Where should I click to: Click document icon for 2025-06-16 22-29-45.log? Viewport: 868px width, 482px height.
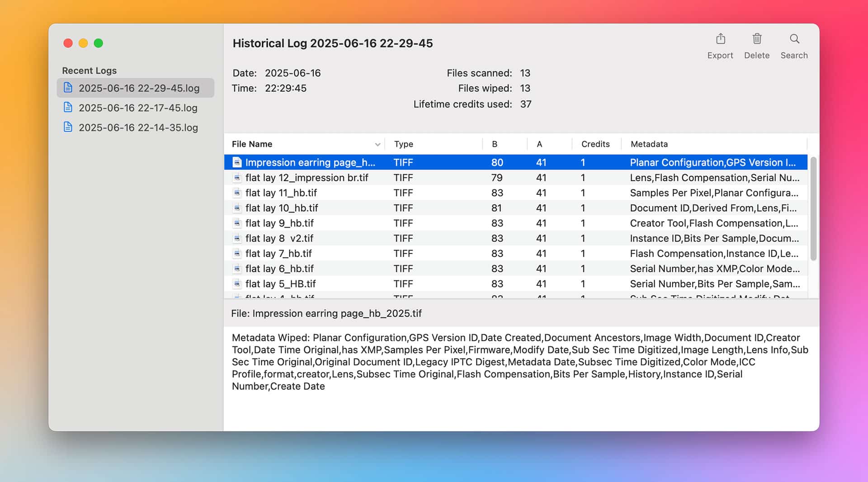pyautogui.click(x=68, y=87)
